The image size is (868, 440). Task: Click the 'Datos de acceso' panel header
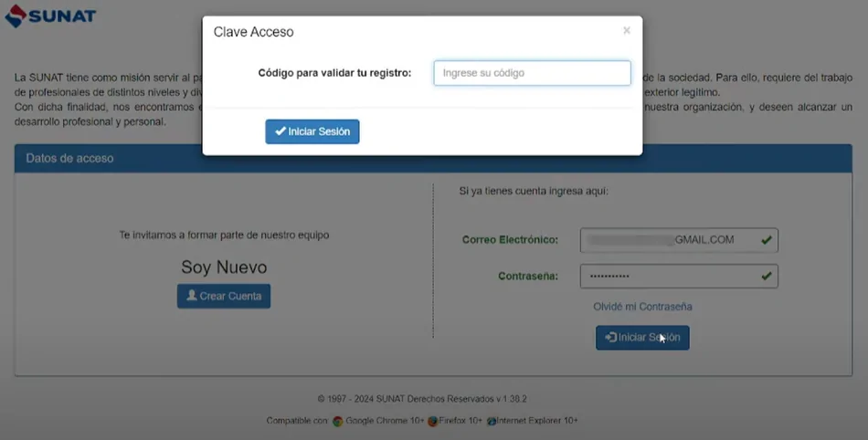69,158
